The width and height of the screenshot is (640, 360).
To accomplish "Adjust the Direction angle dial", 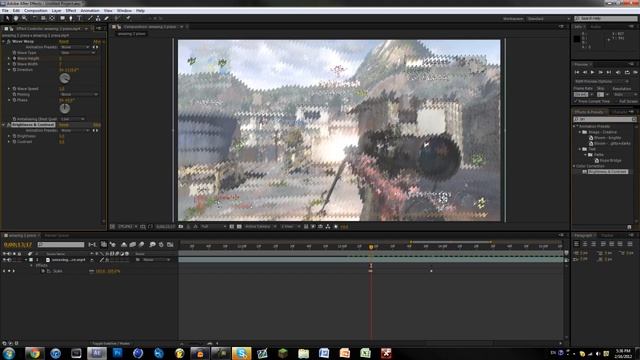I will tap(64, 78).
